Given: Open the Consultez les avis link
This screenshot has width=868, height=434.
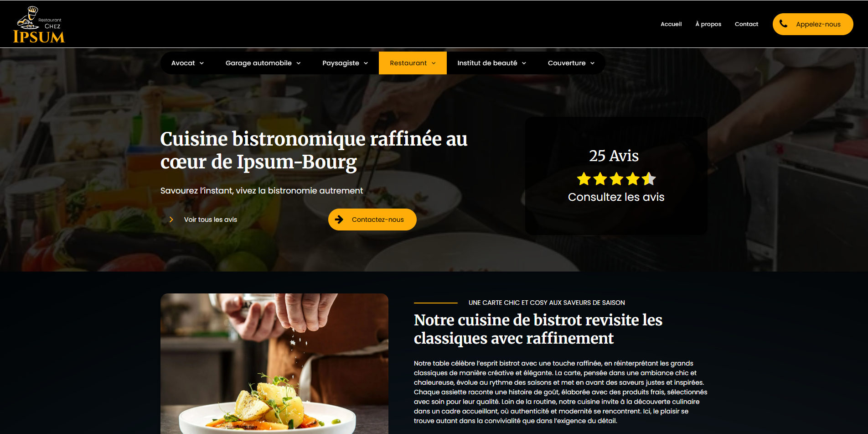Looking at the screenshot, I should (616, 197).
